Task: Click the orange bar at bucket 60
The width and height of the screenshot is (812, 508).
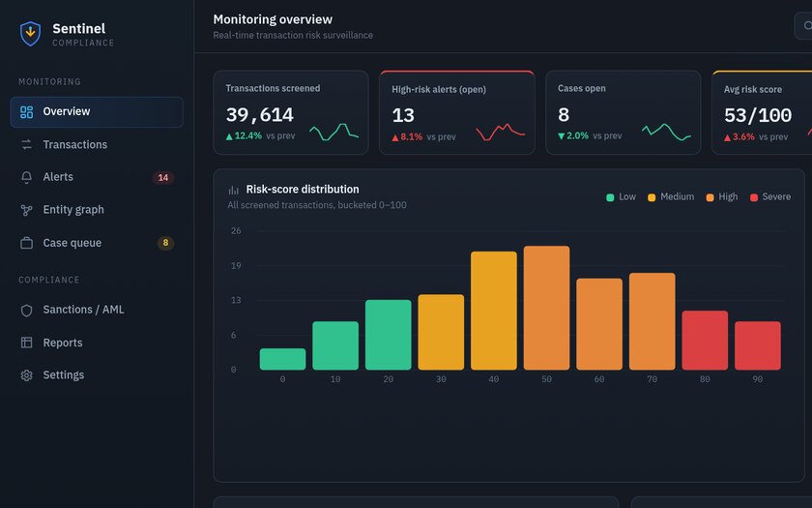Action: [599, 324]
